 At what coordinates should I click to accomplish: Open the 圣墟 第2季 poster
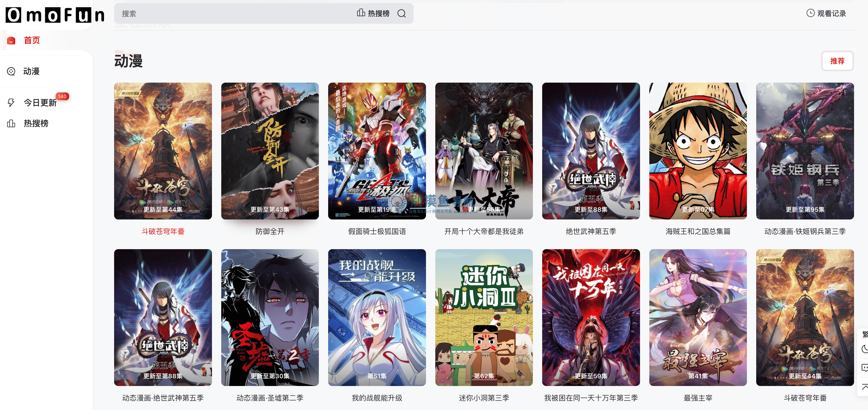pyautogui.click(x=270, y=317)
